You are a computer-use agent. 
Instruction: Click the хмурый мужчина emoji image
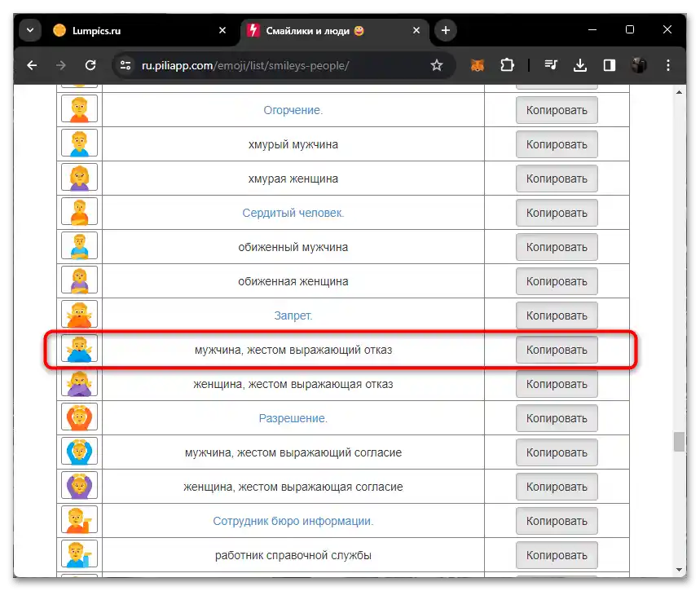point(80,143)
